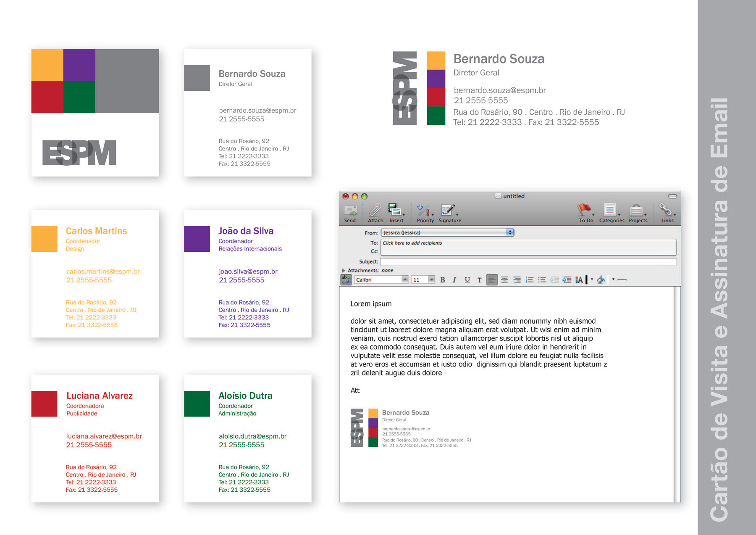Toggle Underline text formatting
Viewport: 756px width, 535px height.
tap(467, 280)
